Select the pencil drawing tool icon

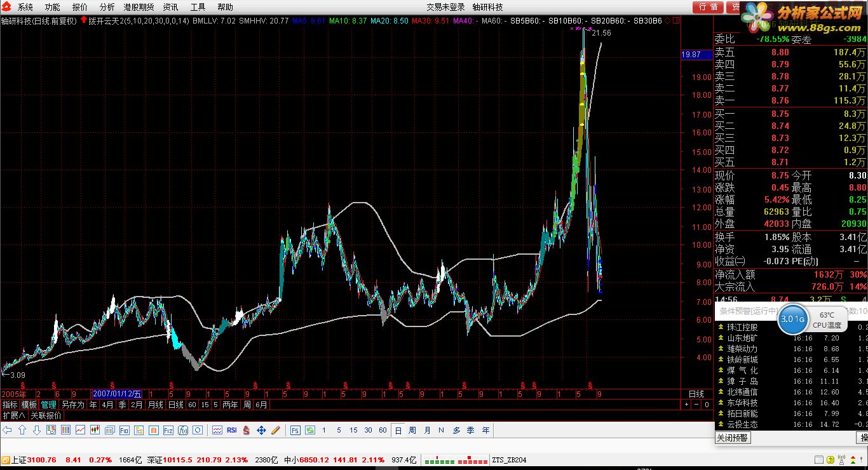pyautogui.click(x=275, y=430)
